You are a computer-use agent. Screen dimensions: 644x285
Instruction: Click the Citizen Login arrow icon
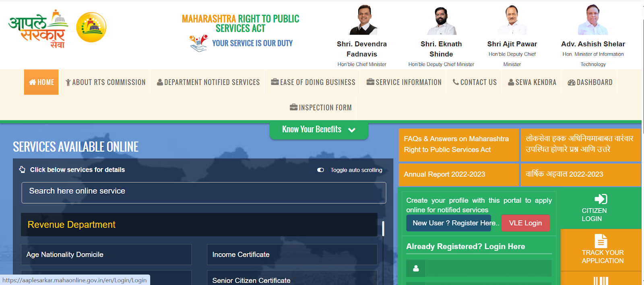pyautogui.click(x=601, y=199)
